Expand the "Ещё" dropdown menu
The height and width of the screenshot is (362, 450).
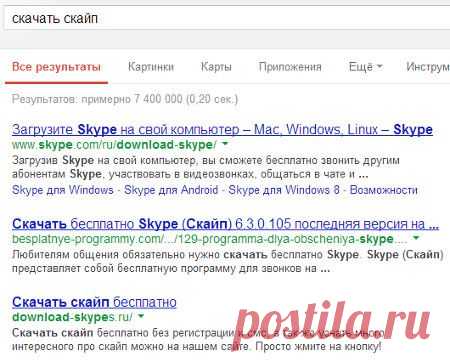(365, 67)
